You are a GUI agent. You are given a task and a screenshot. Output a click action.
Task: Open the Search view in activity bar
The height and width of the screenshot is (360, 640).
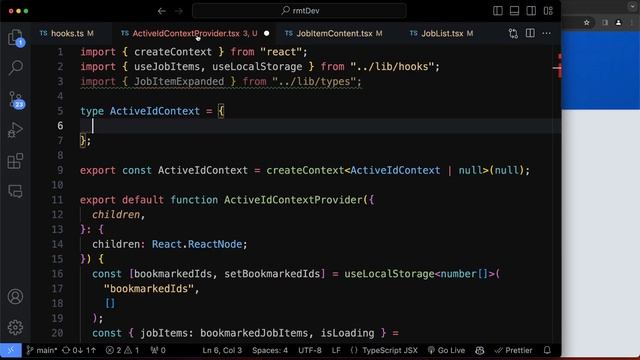(x=16, y=68)
